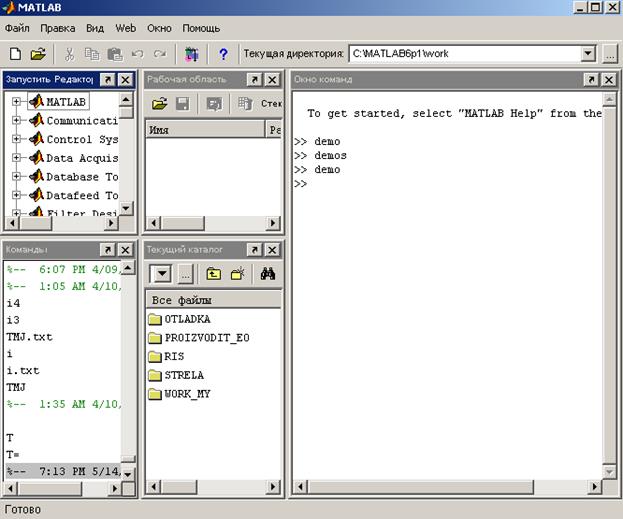Click the Redo arrow icon
The image size is (623, 519).
160,54
